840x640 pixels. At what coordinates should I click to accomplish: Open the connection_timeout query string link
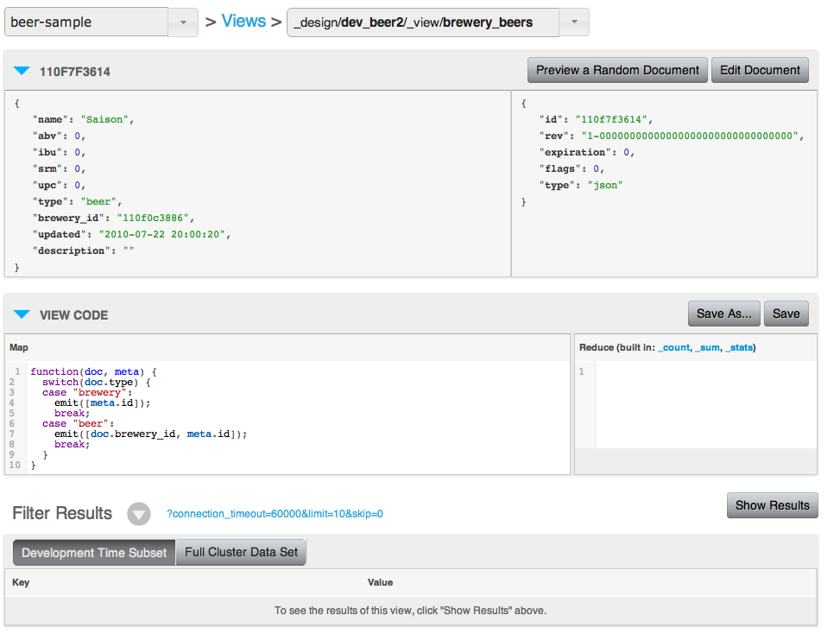[275, 514]
